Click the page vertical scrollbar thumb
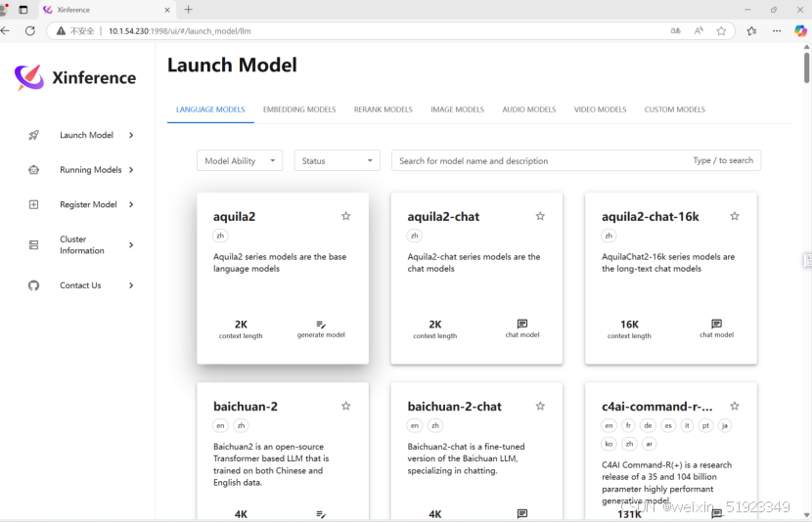Image resolution: width=812 pixels, height=522 pixels. (x=806, y=67)
